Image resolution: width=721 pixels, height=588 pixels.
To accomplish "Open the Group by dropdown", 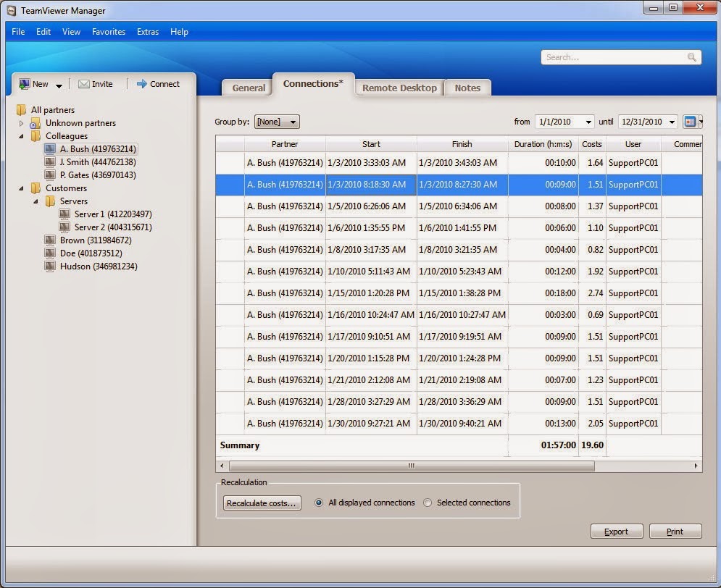I will tap(277, 122).
